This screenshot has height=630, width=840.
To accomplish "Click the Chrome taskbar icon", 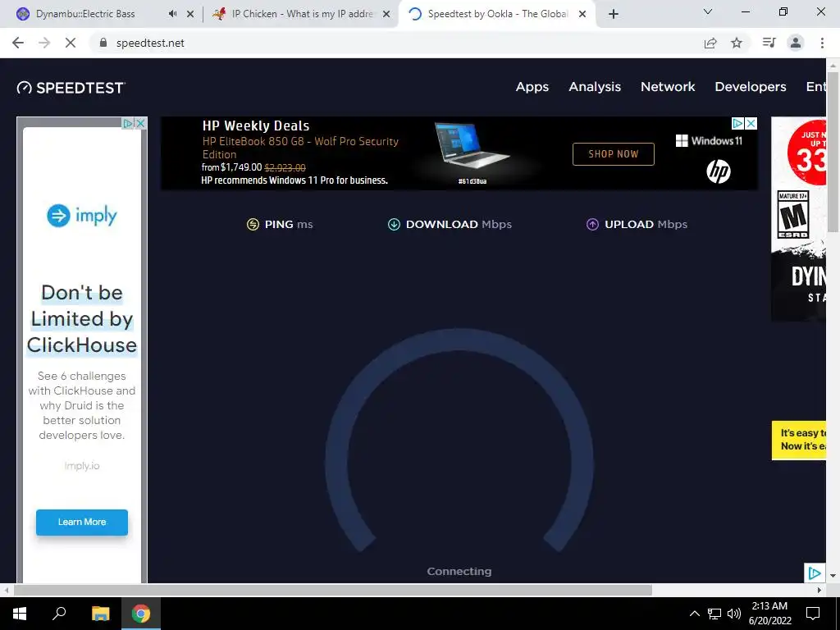I will coord(141,614).
